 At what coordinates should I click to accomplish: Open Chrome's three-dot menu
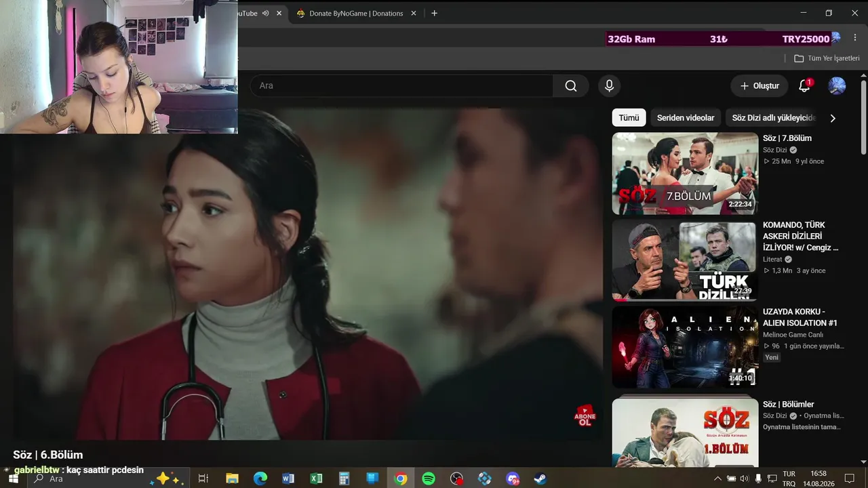pyautogui.click(x=855, y=38)
